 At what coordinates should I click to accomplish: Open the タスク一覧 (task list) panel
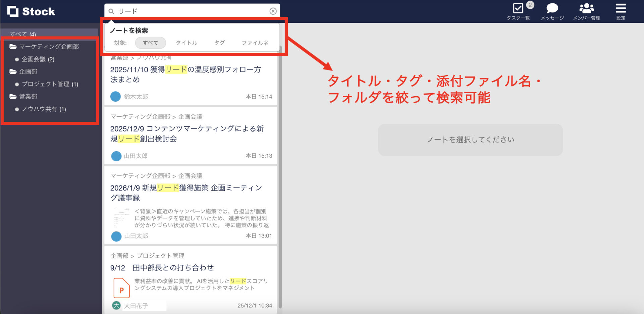[518, 10]
